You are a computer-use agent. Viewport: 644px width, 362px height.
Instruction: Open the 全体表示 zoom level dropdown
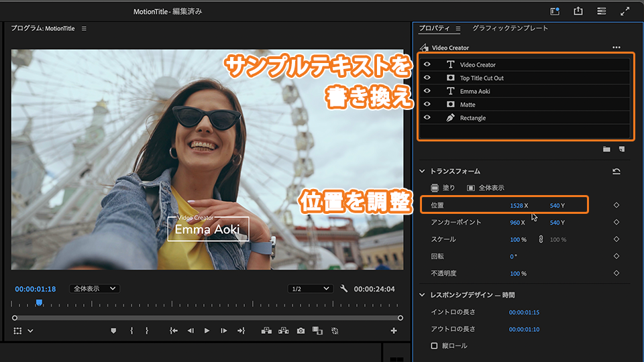[95, 289]
